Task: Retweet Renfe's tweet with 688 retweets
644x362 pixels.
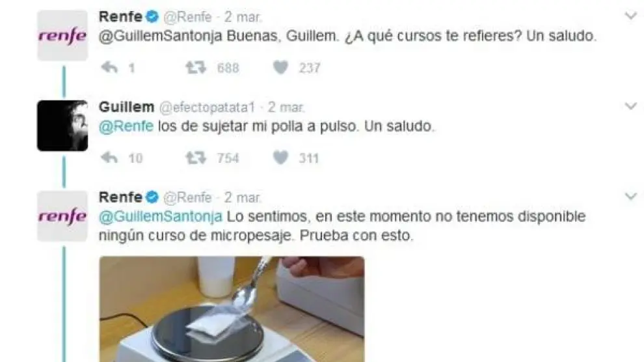Action: coord(196,68)
